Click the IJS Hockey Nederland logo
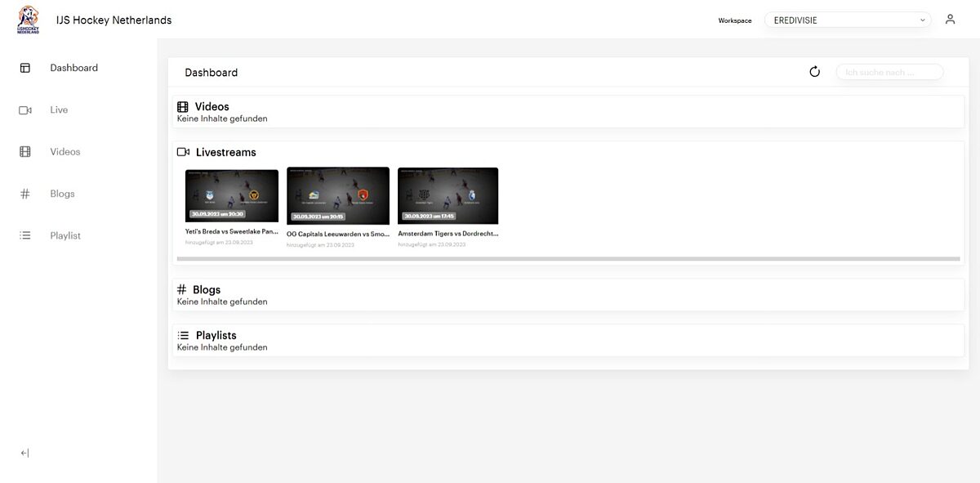This screenshot has height=483, width=980. point(28,20)
